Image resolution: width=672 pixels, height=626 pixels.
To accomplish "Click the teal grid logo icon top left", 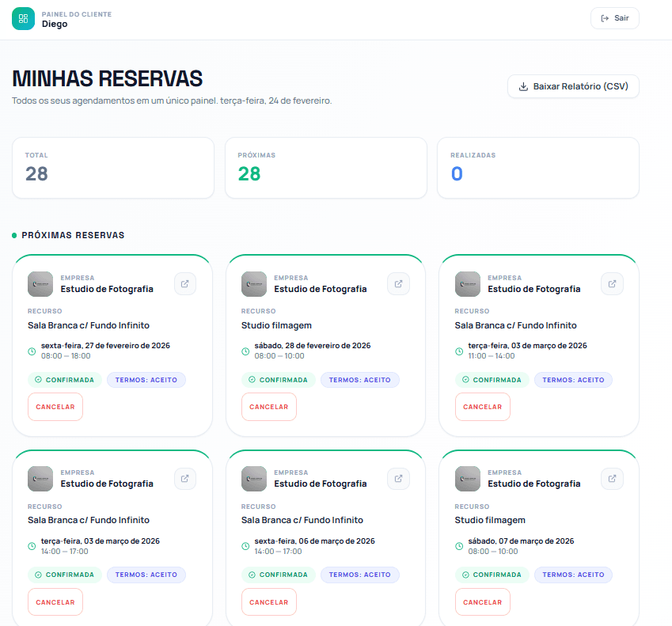I will [21, 17].
